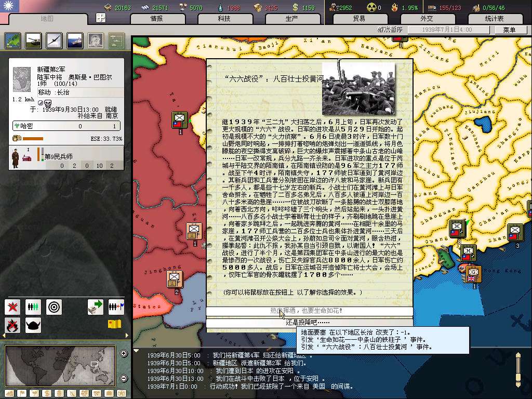Toggle the crossed-out red star icon
Viewport: 532px width, 399px height.
point(12,307)
